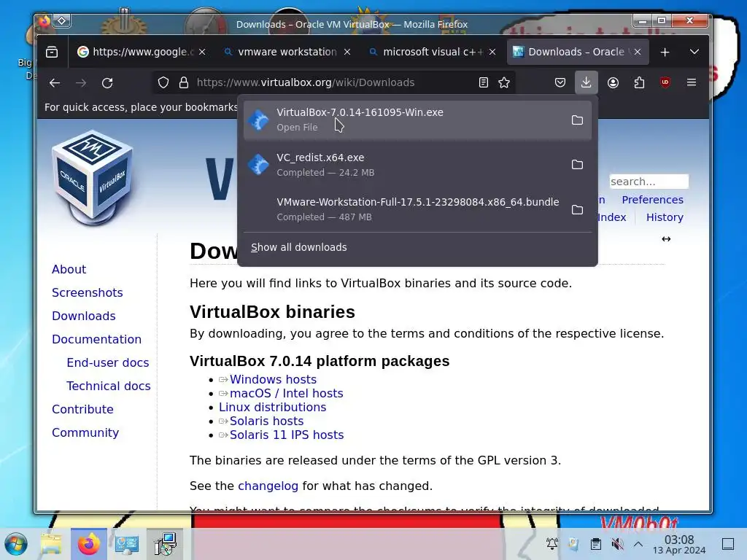This screenshot has width=747, height=560.
Task: Click the tracking protection shield icon
Action: pos(163,83)
